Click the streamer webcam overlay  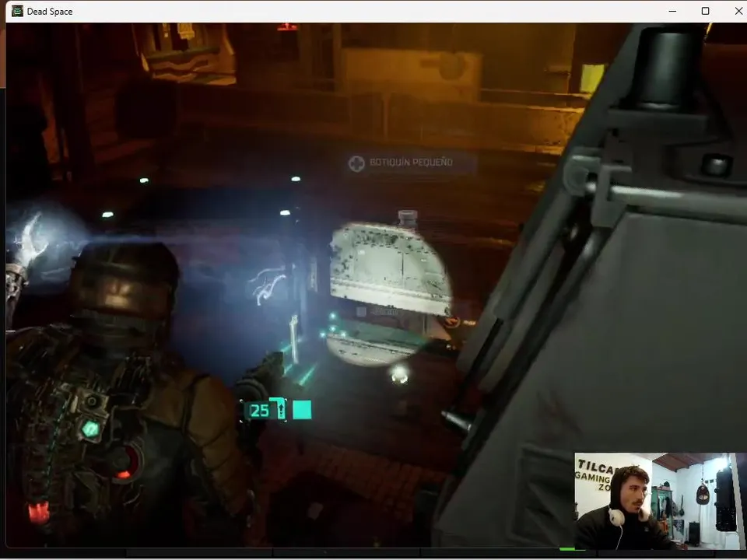tap(661, 501)
